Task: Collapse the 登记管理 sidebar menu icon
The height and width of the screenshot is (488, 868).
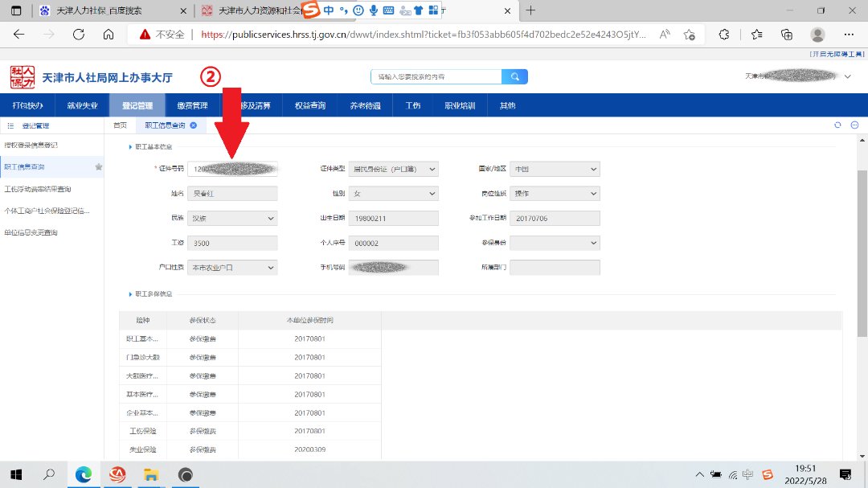Action: (x=10, y=126)
